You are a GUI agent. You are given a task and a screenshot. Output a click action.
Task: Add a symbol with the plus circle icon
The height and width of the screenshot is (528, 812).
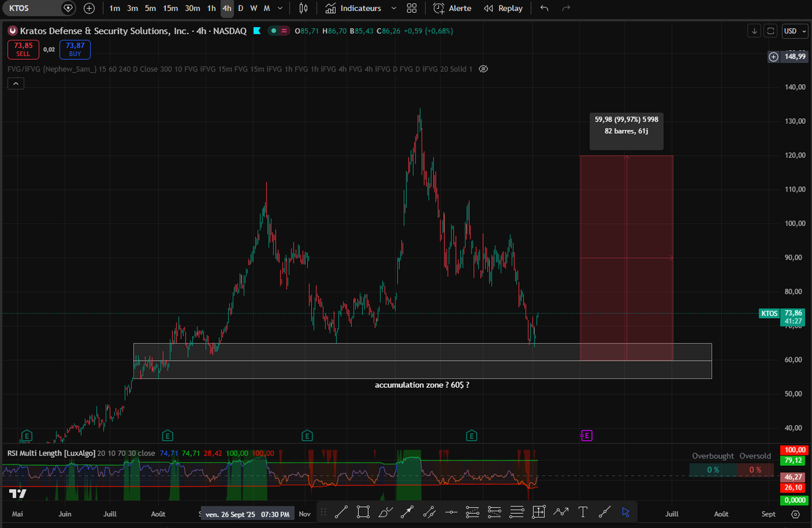point(89,8)
